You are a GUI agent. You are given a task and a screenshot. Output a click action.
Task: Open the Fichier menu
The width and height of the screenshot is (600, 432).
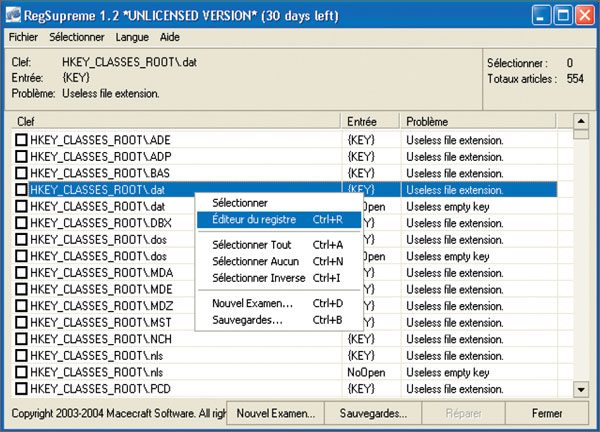(24, 37)
